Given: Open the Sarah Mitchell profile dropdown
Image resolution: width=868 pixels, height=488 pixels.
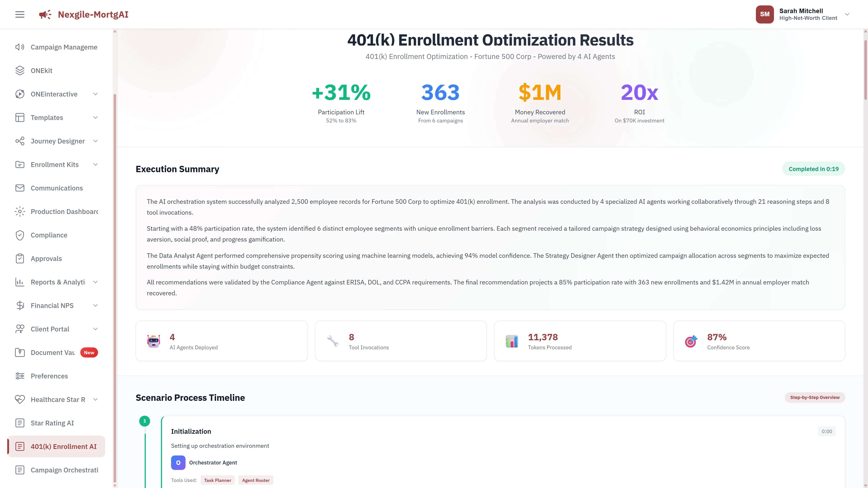Looking at the screenshot, I should pyautogui.click(x=847, y=14).
